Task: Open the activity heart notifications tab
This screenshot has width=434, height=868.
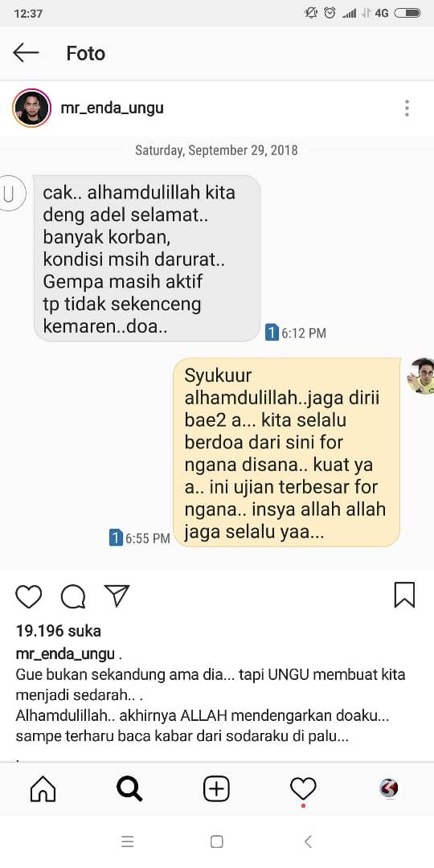Action: (x=303, y=788)
